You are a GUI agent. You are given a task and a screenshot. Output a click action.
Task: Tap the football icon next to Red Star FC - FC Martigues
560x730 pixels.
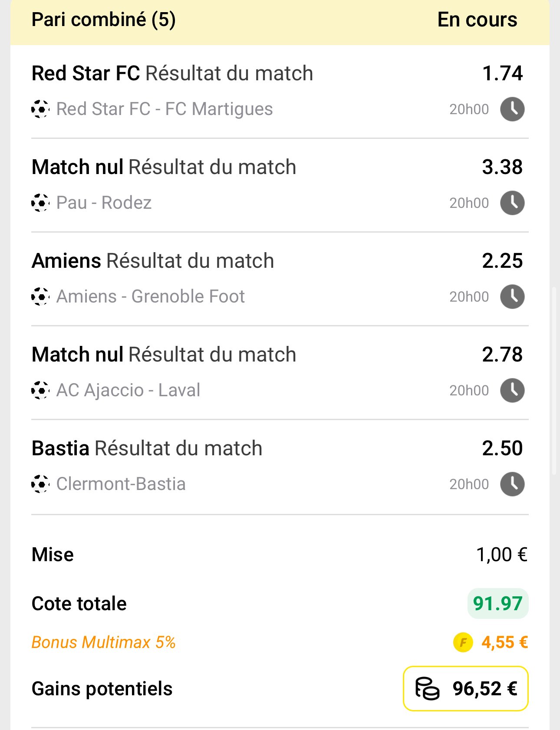point(40,109)
